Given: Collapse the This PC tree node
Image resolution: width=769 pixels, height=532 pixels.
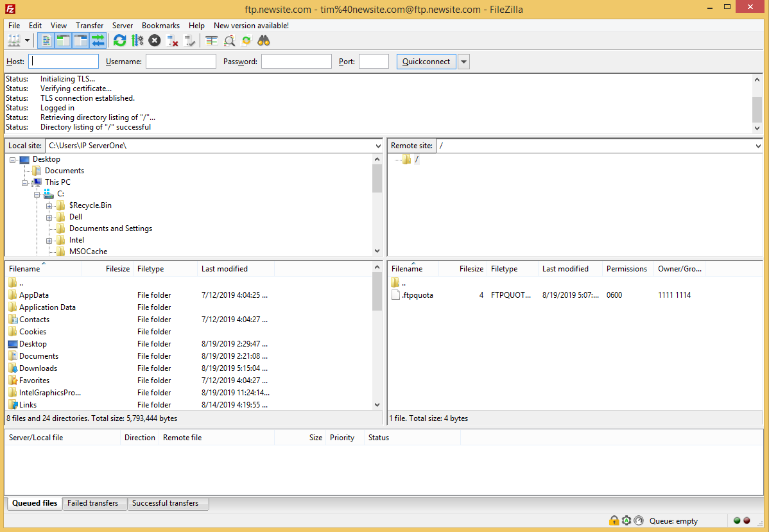Looking at the screenshot, I should 24,183.
